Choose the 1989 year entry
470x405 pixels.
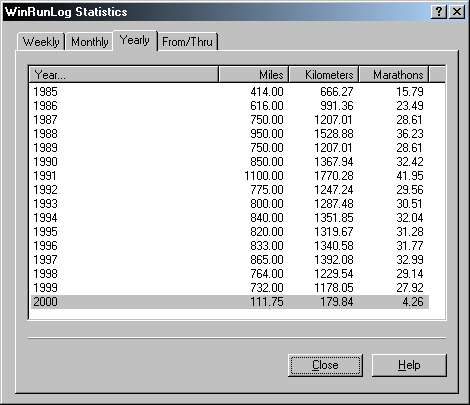(x=230, y=148)
